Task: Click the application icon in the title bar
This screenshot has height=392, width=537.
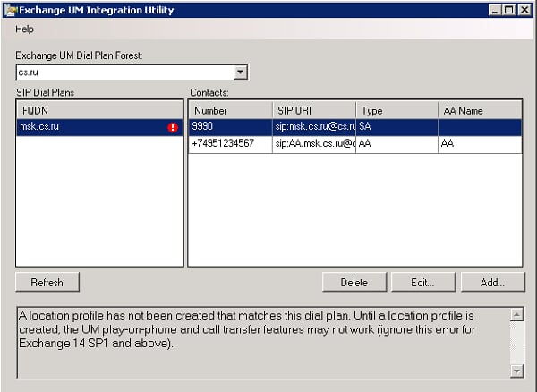Action: tap(11, 10)
